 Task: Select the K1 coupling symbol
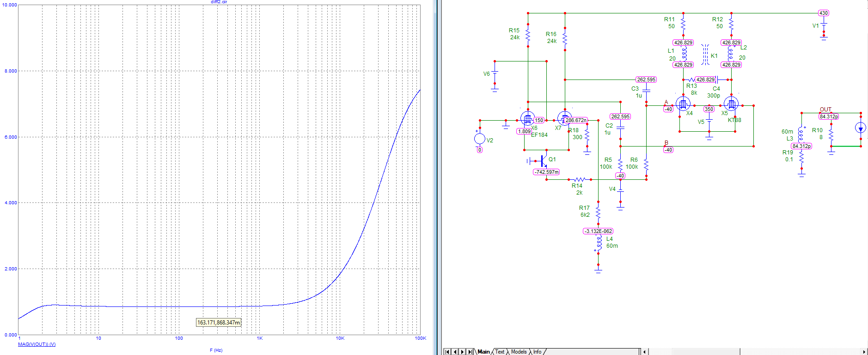705,55
